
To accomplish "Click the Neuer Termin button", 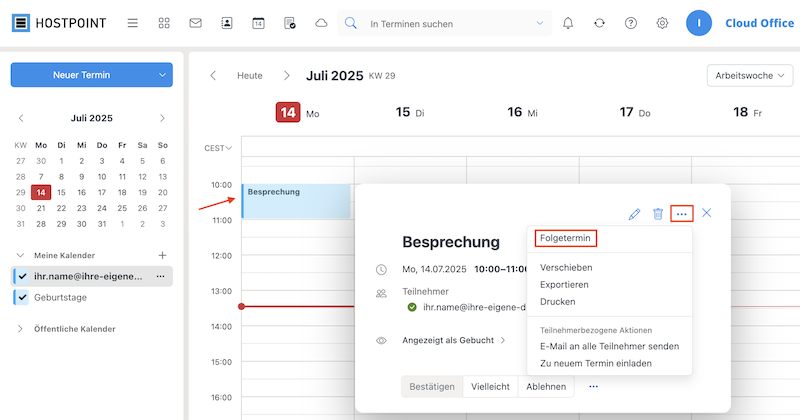I will click(x=82, y=75).
